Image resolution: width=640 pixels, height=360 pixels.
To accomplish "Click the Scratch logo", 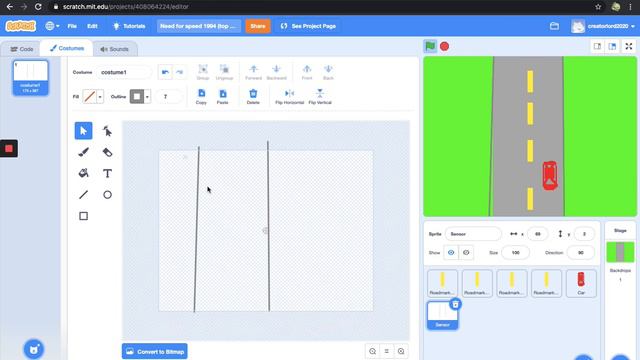I will click(x=21, y=26).
